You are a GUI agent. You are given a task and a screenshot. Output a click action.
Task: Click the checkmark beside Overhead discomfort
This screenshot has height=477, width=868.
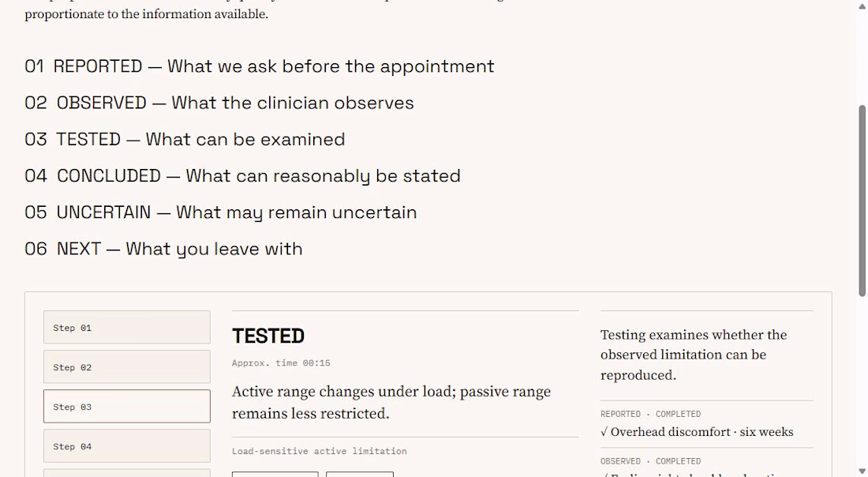coord(604,432)
